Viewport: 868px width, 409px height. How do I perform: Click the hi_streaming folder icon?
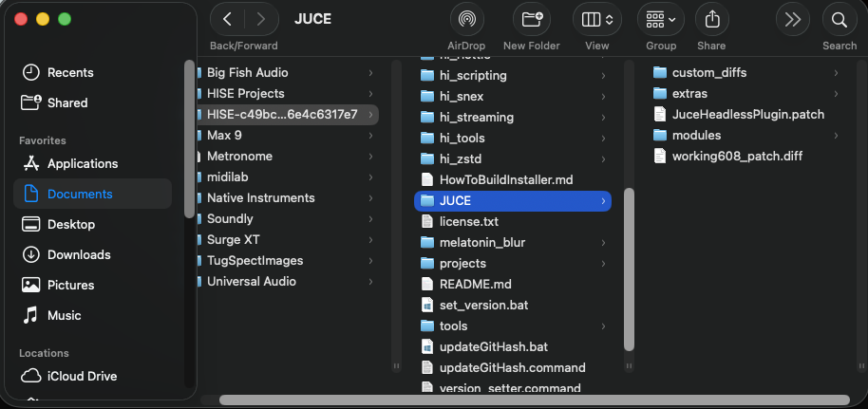427,118
